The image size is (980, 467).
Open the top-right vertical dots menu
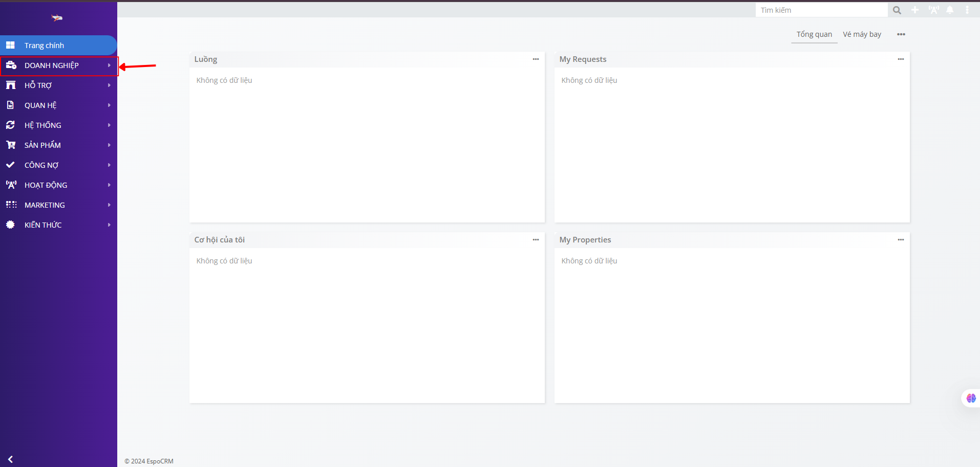pos(967,10)
